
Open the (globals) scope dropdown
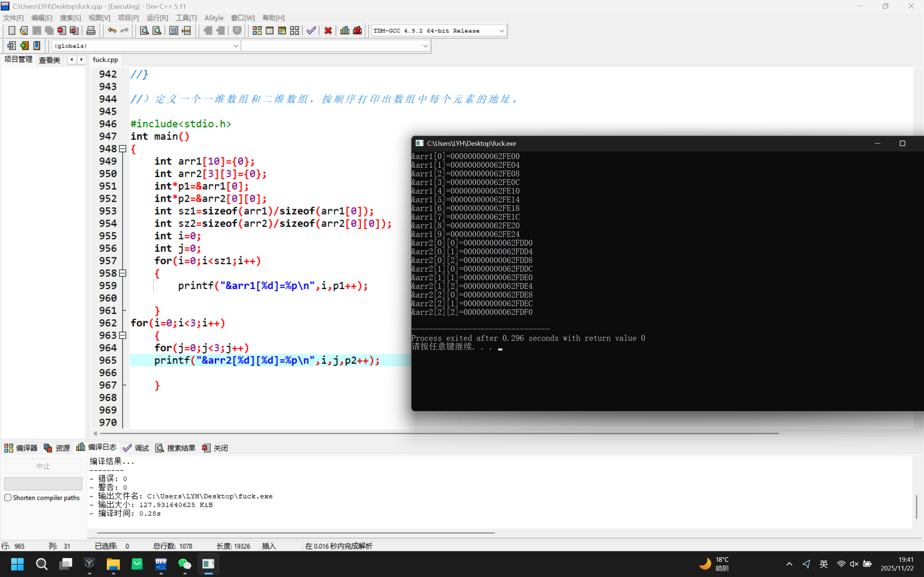(236, 46)
